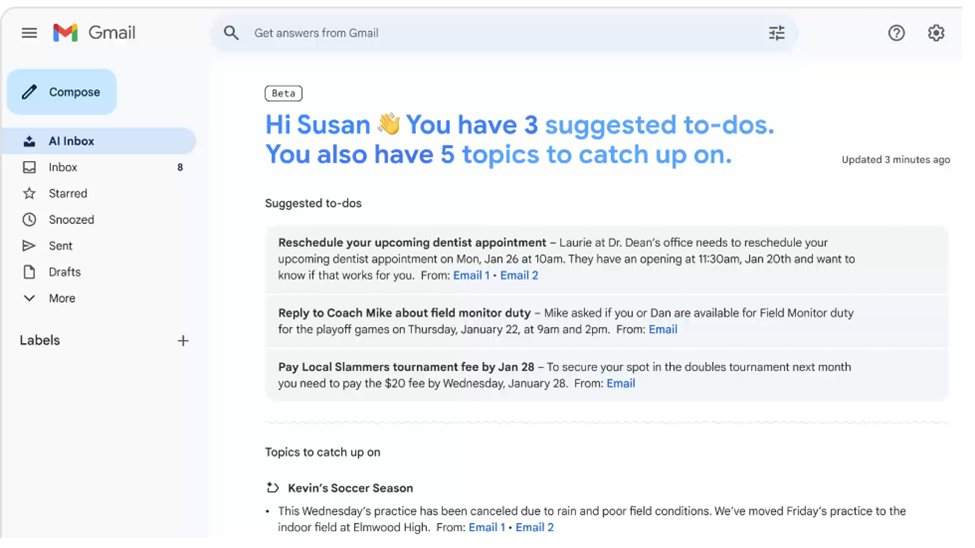Open the Settings gear icon
The width and height of the screenshot is (975, 548).
click(x=936, y=33)
